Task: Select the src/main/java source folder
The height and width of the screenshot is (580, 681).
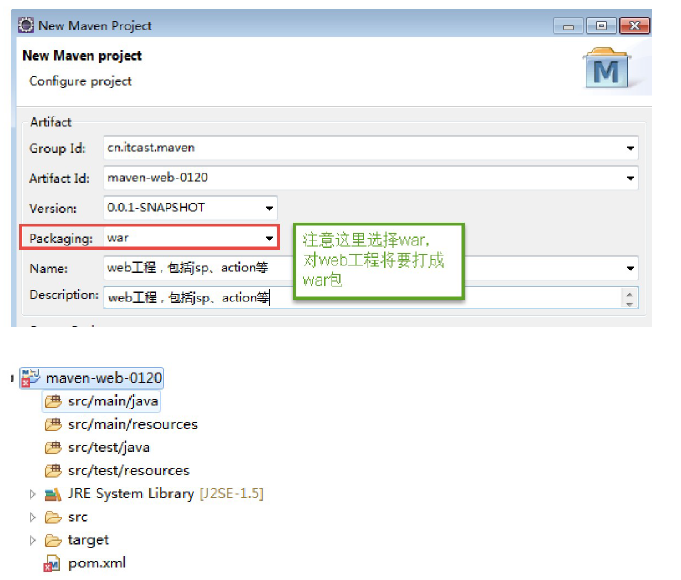Action: click(113, 401)
